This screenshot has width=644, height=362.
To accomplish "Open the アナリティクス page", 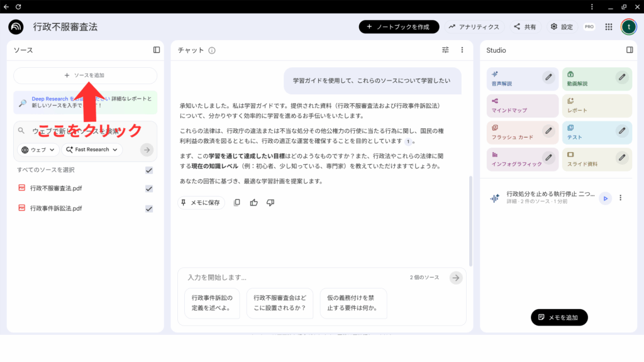I will pos(474,27).
